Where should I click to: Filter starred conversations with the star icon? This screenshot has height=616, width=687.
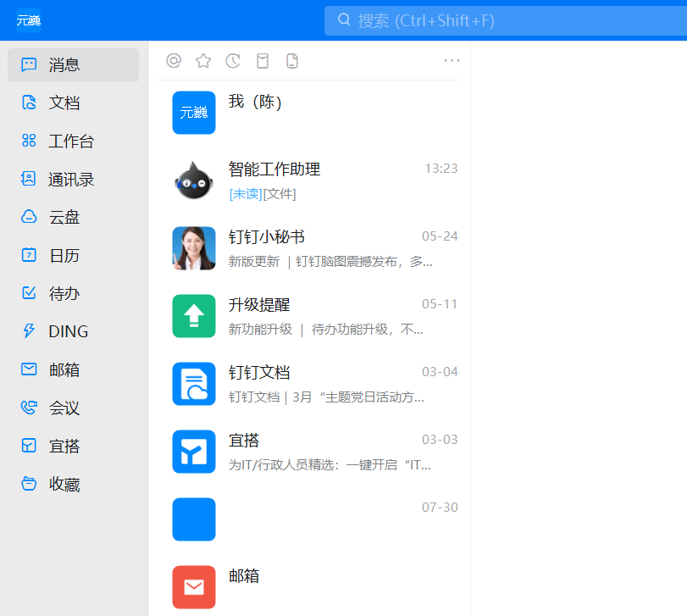click(203, 60)
